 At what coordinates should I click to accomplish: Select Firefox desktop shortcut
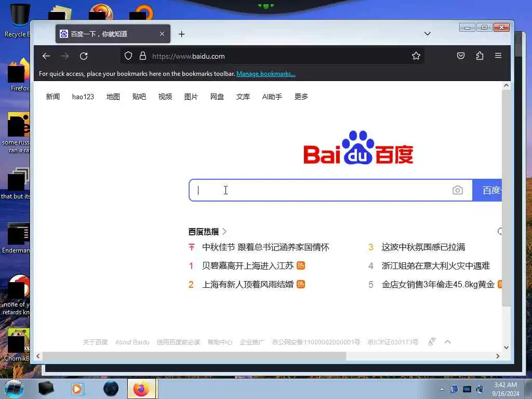pos(19,75)
